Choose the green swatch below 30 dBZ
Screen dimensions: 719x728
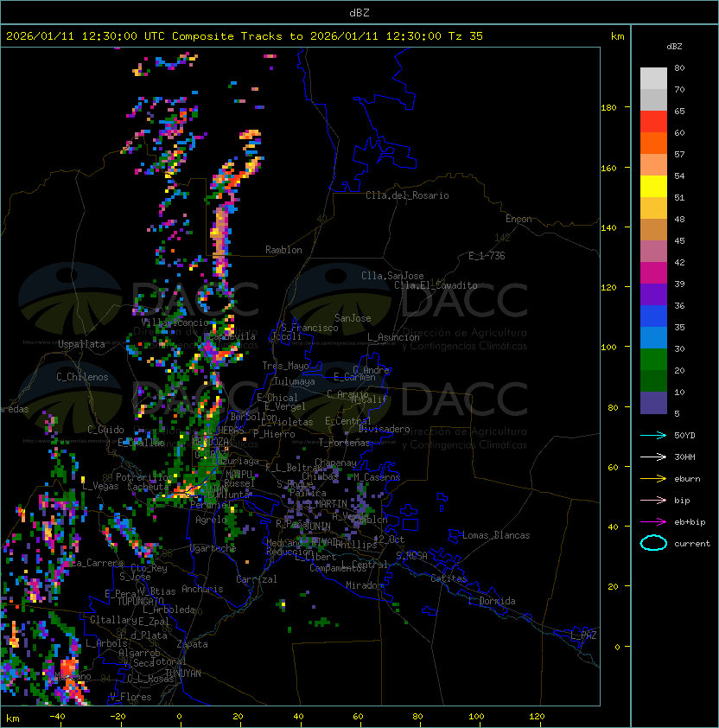pyautogui.click(x=653, y=360)
